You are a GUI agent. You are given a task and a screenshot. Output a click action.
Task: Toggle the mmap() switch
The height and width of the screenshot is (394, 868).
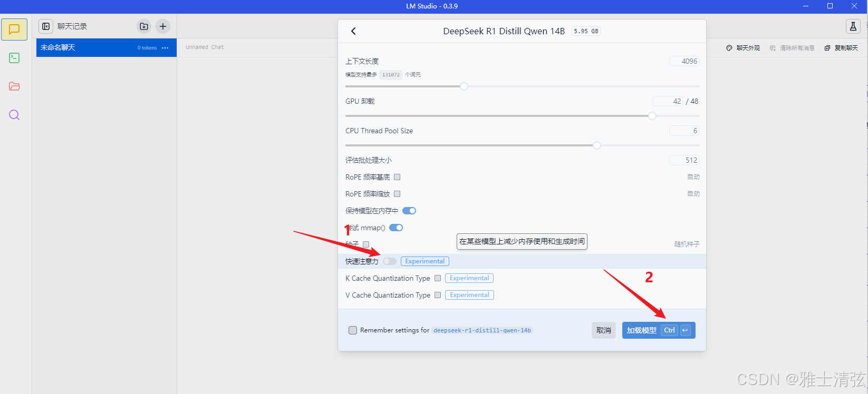pyautogui.click(x=396, y=228)
